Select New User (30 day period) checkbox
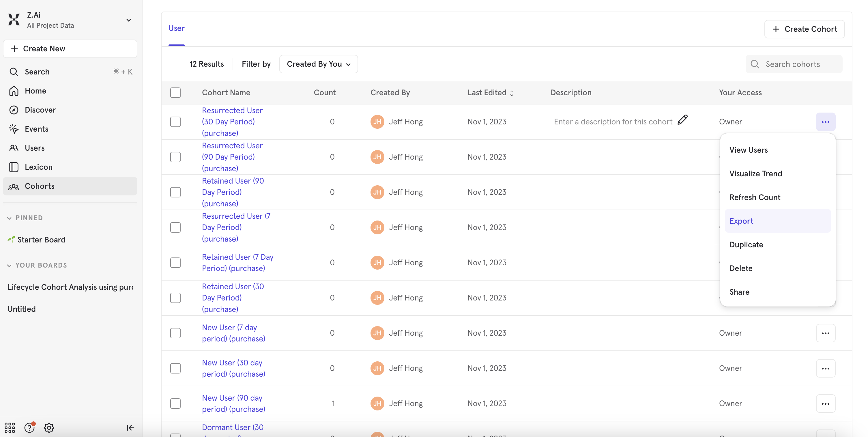 pyautogui.click(x=175, y=368)
